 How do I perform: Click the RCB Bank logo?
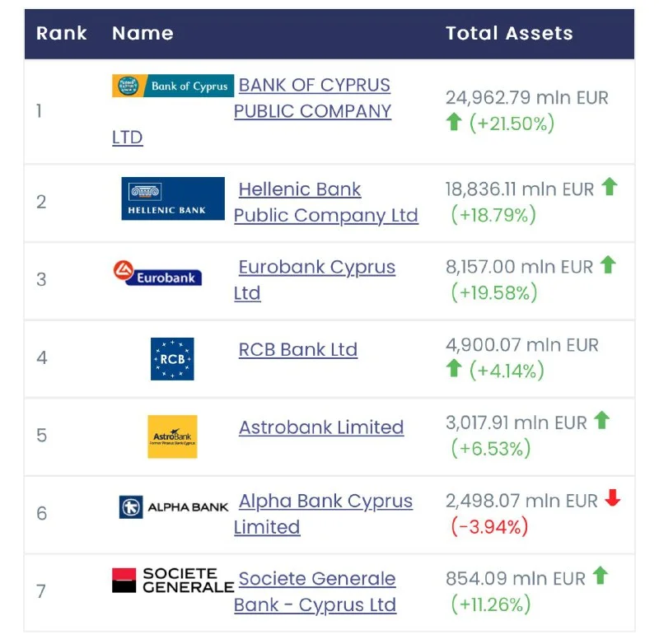[172, 359]
